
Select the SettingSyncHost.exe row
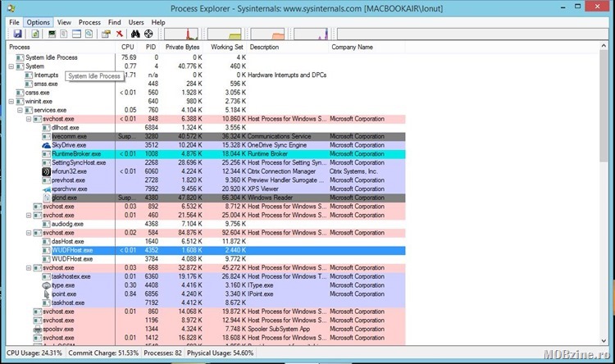206,163
